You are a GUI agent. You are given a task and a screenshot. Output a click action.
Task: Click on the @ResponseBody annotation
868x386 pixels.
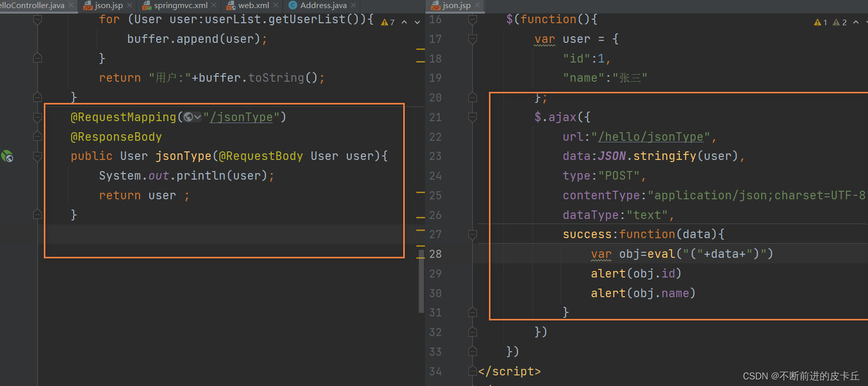116,137
